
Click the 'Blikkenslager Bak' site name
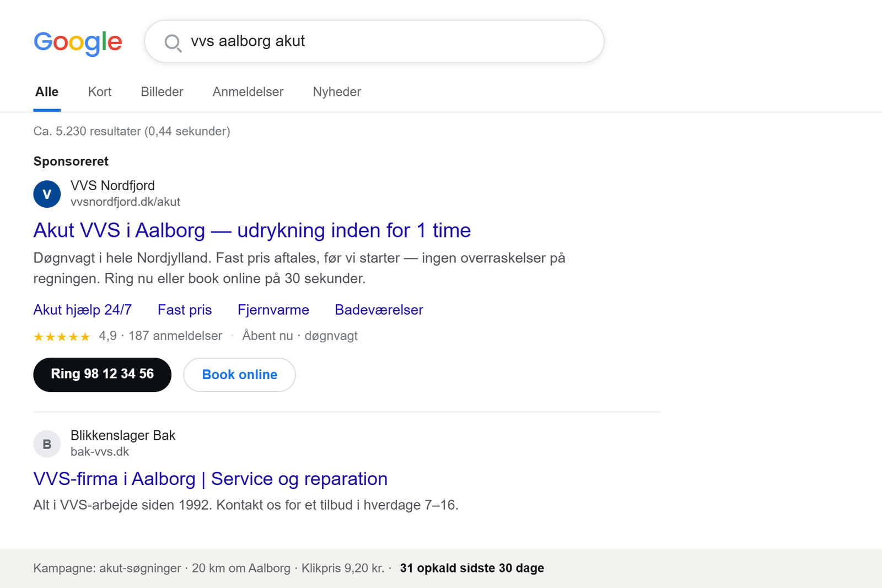(x=123, y=435)
